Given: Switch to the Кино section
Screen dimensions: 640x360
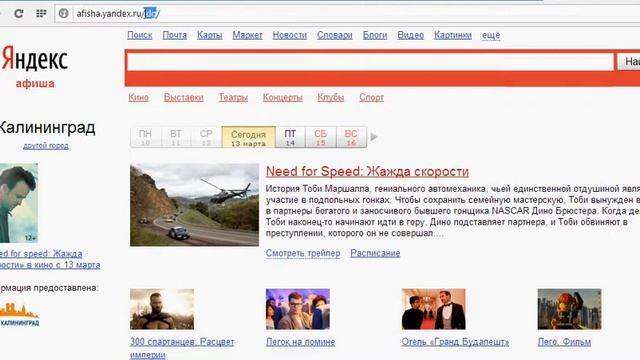Looking at the screenshot, I should (138, 98).
